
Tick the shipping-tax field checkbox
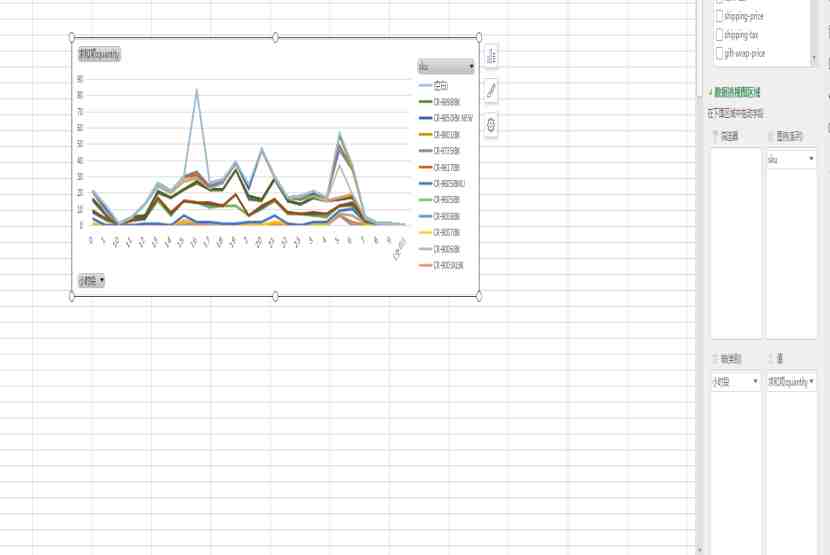[x=719, y=35]
